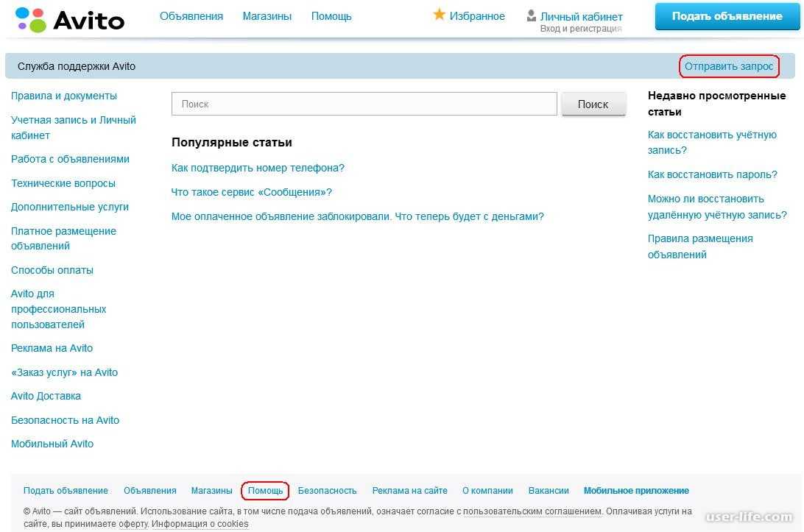This screenshot has width=804, height=532.
Task: Open Работа с объявлениями category
Action: 70,160
